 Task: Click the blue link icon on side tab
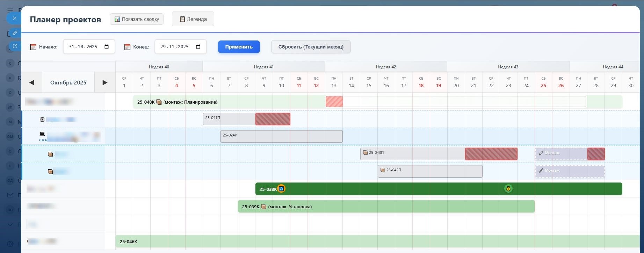(15, 33)
